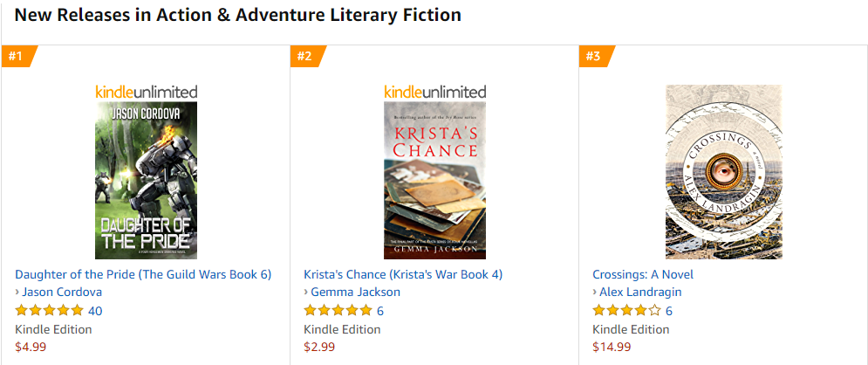The height and width of the screenshot is (365, 868).
Task: View the 40 reviews for Daughter of the Pride
Action: (x=95, y=311)
